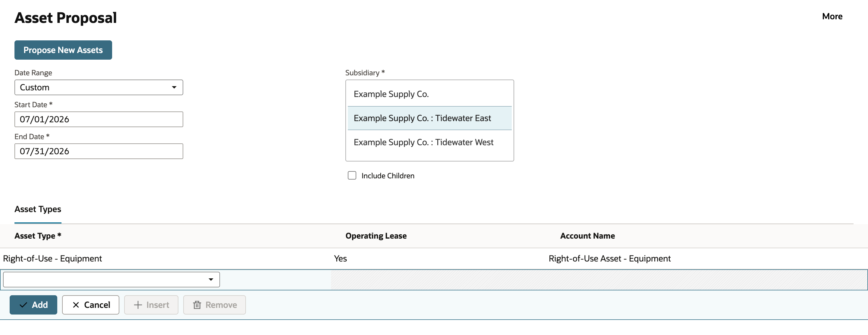Screen dimensions: 868x335
Task: Select Example Supply Co. : Tidewater East
Action: [429, 118]
